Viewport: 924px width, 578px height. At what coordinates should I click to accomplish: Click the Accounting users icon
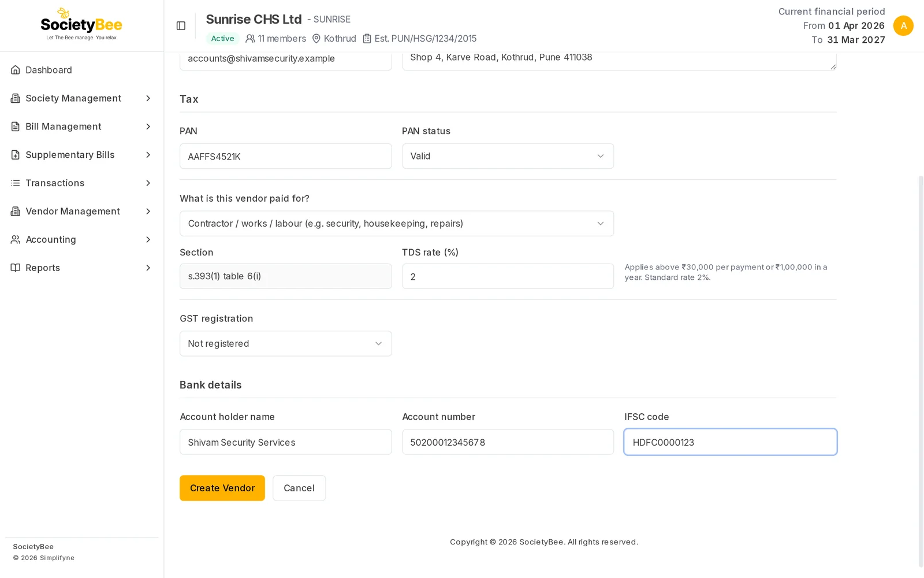16,239
